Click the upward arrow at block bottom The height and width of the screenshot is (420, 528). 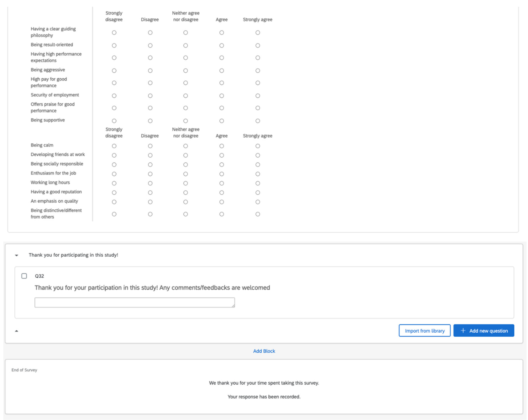tap(17, 331)
